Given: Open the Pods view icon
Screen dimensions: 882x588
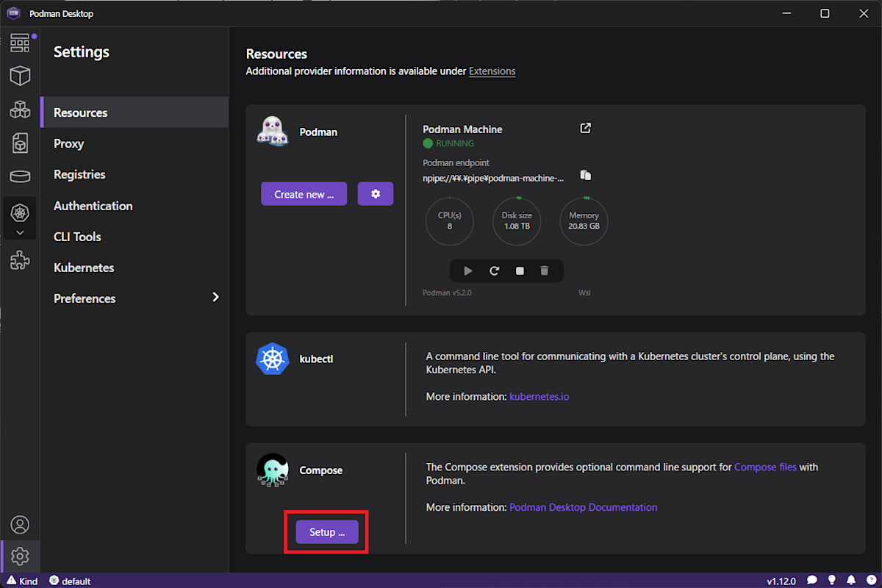Looking at the screenshot, I should pyautogui.click(x=20, y=110).
